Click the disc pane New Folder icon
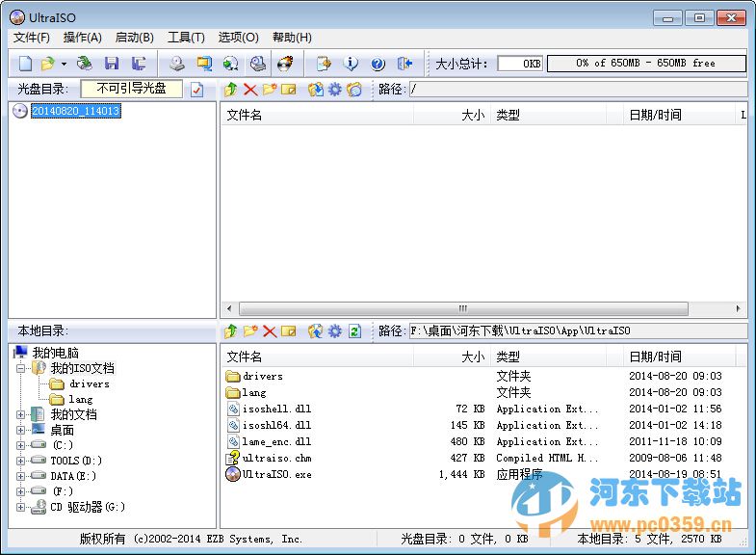Image resolution: width=756 pixels, height=555 pixels. (x=270, y=90)
